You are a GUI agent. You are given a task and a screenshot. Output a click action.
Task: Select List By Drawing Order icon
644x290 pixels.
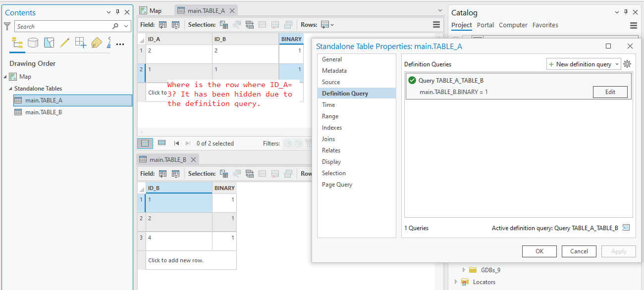click(17, 43)
